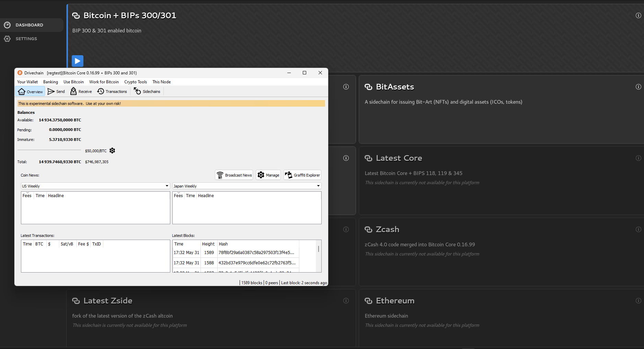The image size is (644, 349).
Task: Open the Sidechains page
Action: pyautogui.click(x=147, y=92)
